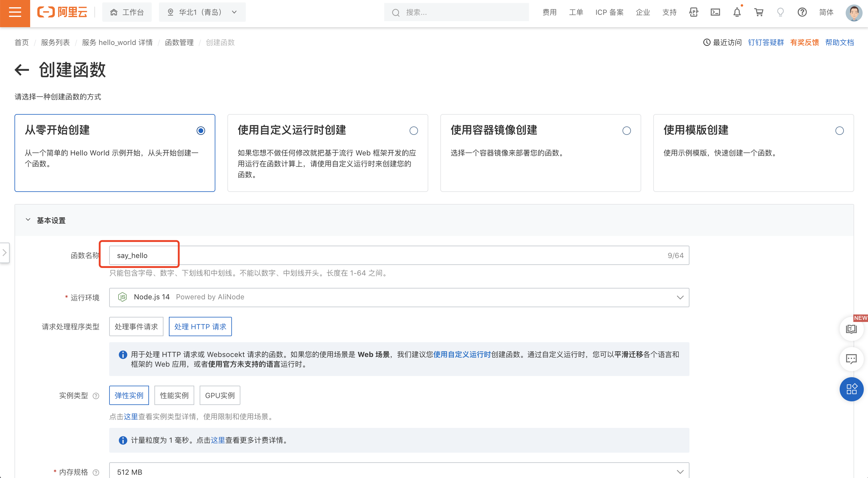Click the notification bell icon
868x478 pixels.
point(737,12)
